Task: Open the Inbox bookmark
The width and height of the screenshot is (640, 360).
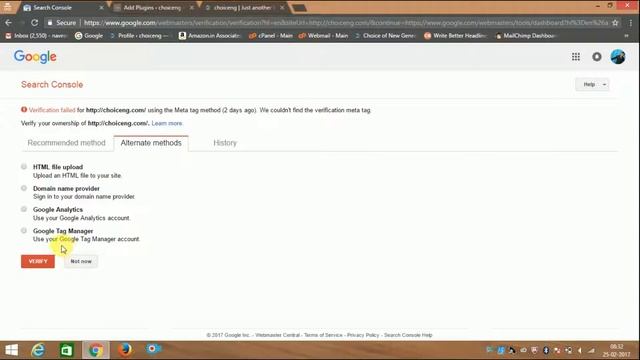Action: click(x=36, y=36)
